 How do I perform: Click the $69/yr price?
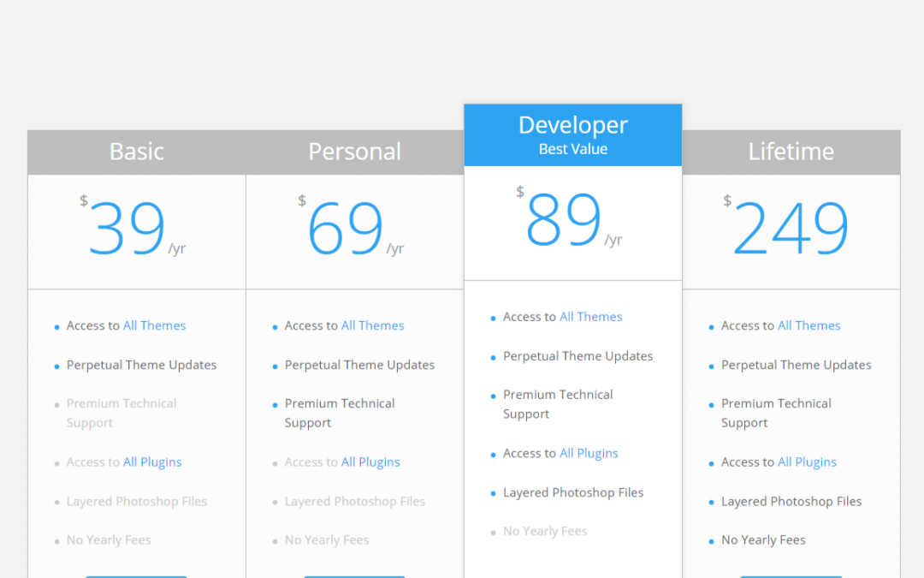click(x=346, y=229)
